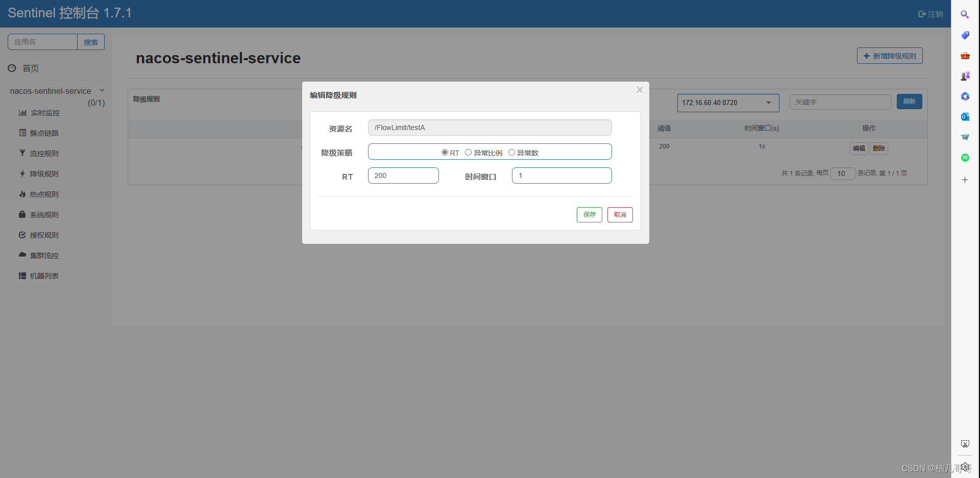Click the 时间窗口 input field

coord(562,175)
